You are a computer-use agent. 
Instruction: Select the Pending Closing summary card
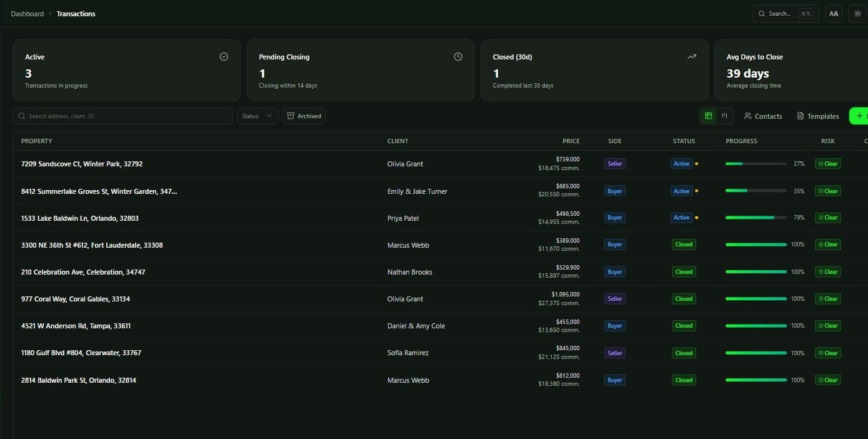(x=361, y=70)
